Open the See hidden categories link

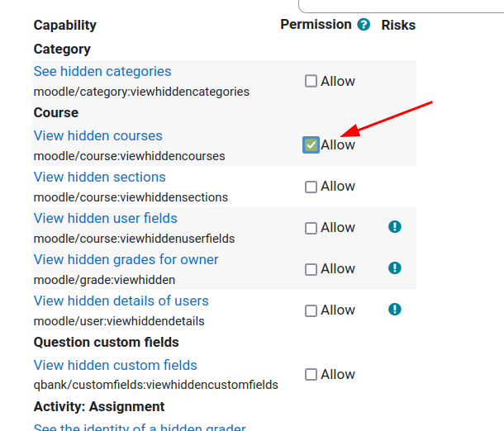(x=102, y=71)
